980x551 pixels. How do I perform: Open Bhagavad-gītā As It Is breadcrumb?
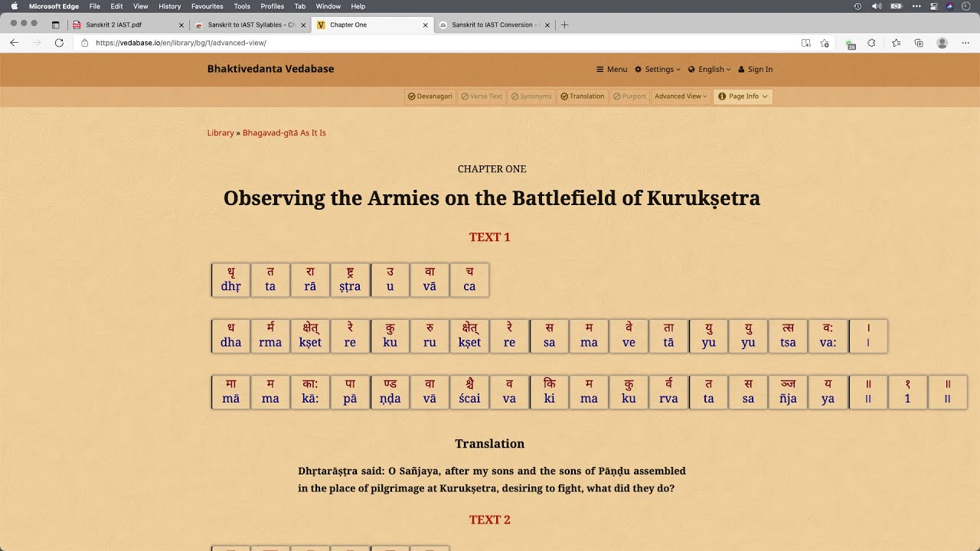pos(284,133)
